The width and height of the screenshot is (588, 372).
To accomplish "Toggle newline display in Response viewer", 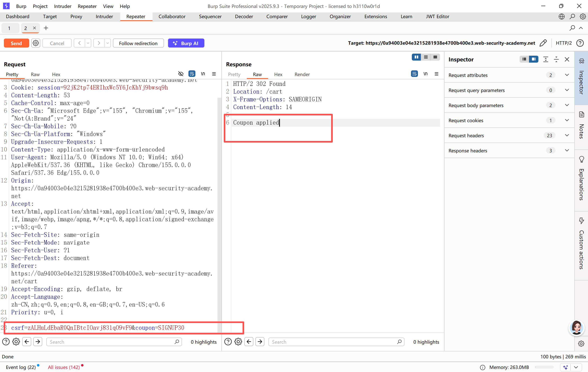I will point(425,74).
